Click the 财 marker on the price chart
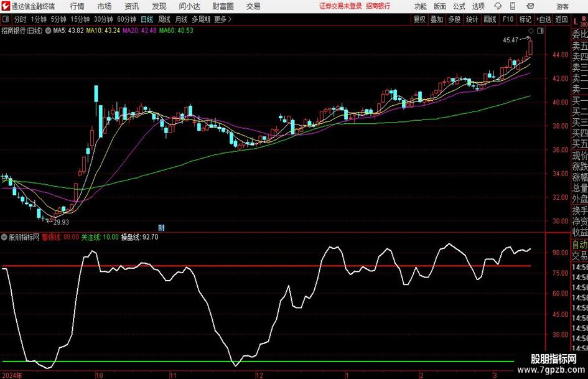Screen dimensions: 588x379 [x=161, y=227]
